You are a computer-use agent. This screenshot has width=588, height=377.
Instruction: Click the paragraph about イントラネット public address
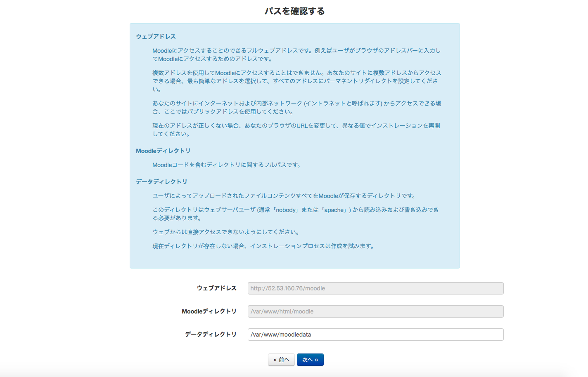coord(296,107)
